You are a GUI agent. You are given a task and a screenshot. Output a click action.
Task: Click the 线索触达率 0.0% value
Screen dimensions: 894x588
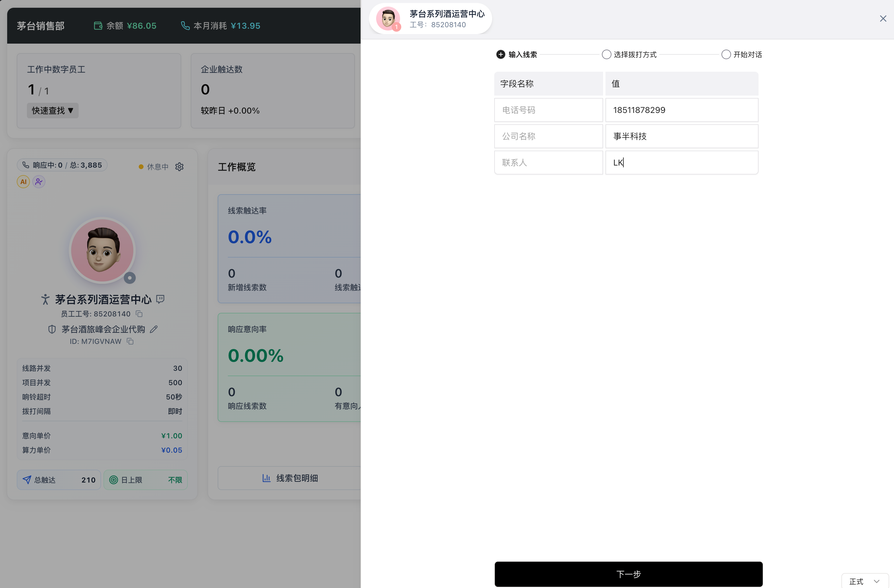click(x=250, y=237)
